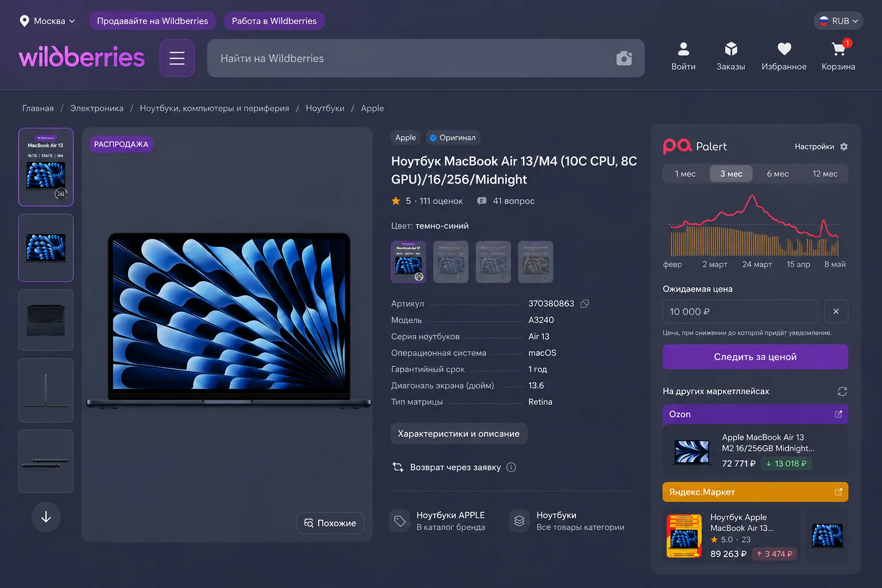The image size is (882, 588).
Task: Select the first темно-синий color swatch
Action: click(x=409, y=262)
